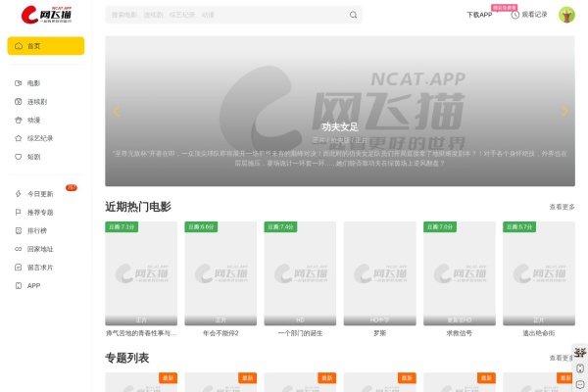Select the 综艺纪录 category in sidebar
588x392 pixels.
pyautogui.click(x=40, y=138)
